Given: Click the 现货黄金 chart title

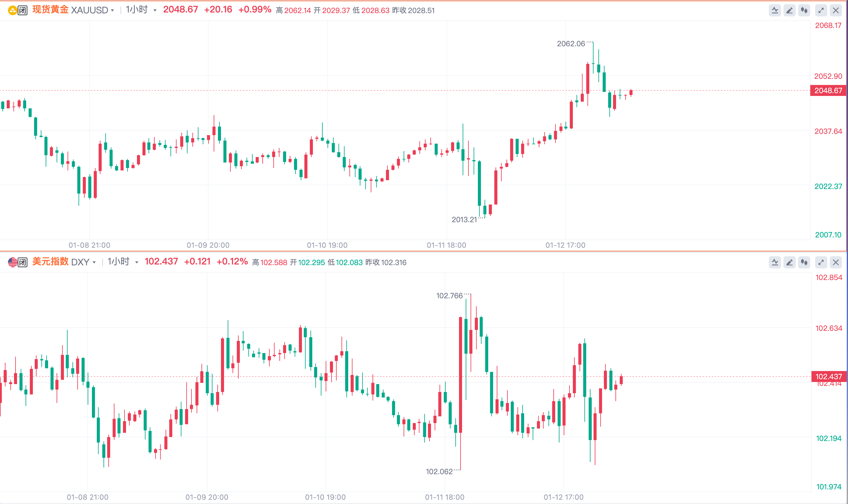Looking at the screenshot, I should [x=50, y=10].
